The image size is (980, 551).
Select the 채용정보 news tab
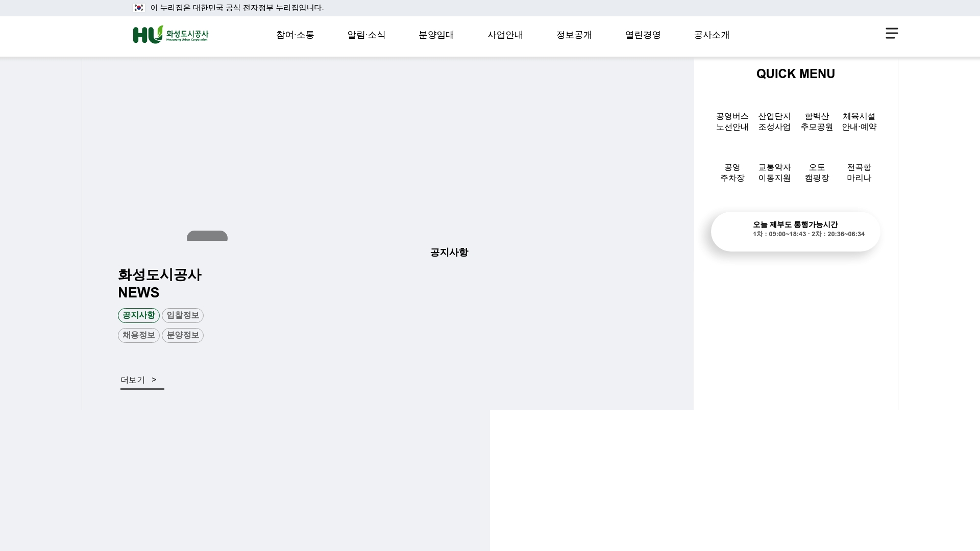click(139, 335)
